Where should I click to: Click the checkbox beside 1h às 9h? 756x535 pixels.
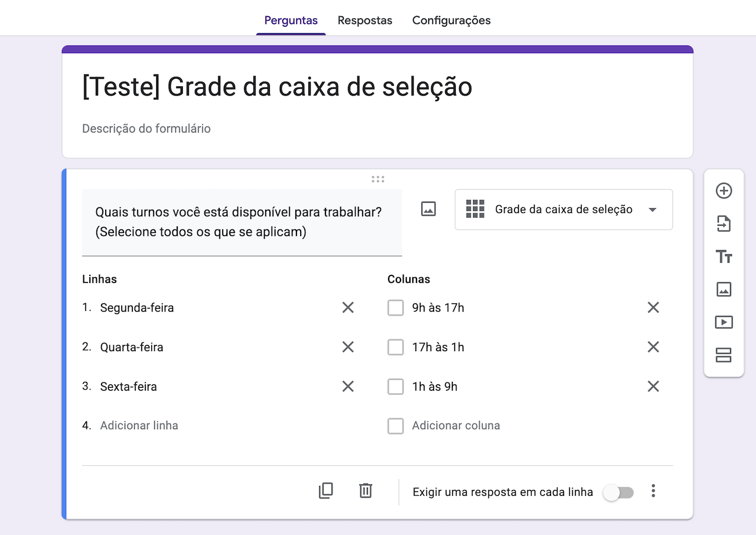[395, 387]
